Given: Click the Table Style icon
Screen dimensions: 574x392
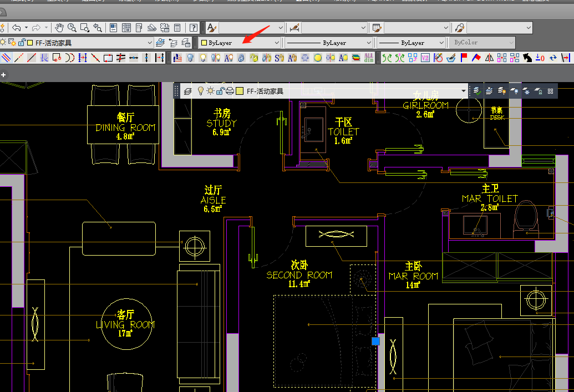Looking at the screenshot, I should pos(377,28).
